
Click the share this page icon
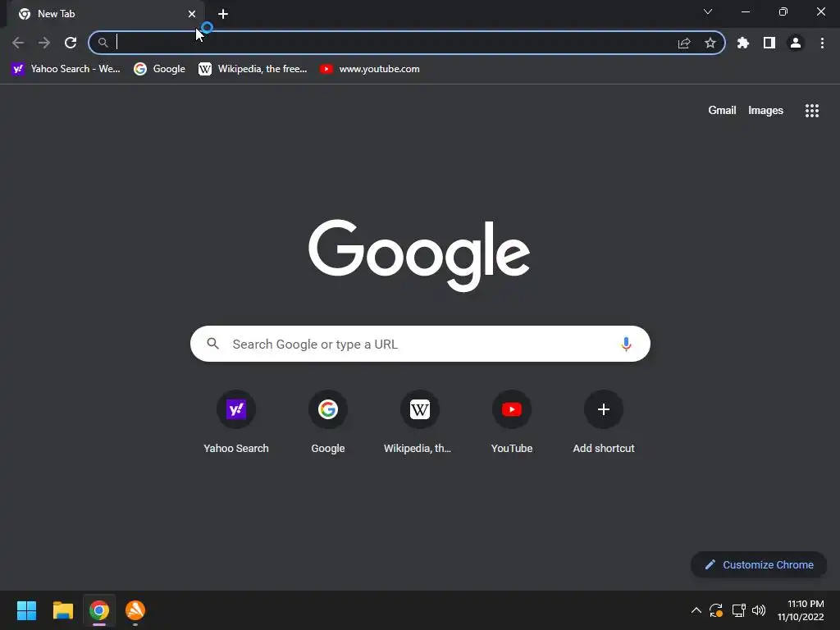click(684, 43)
